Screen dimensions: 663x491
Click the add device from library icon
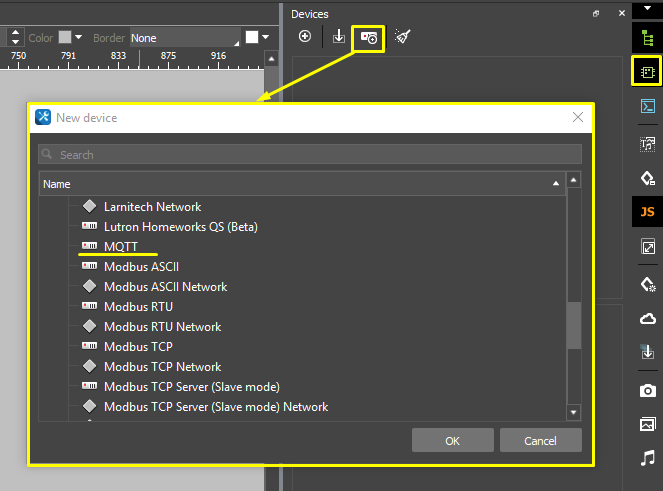tap(369, 37)
